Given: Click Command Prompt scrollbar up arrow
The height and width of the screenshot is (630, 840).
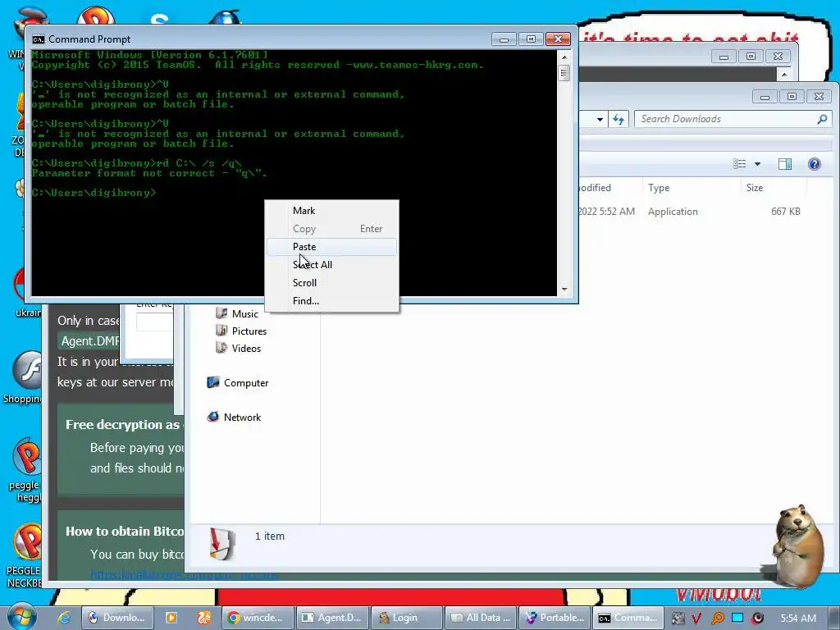Looking at the screenshot, I should click(x=564, y=57).
